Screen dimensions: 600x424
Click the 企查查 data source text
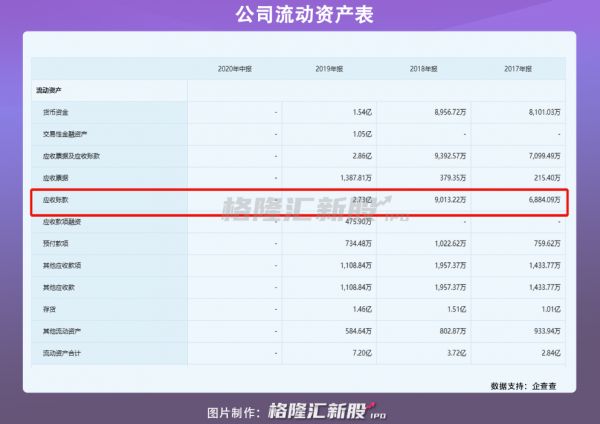coord(548,384)
